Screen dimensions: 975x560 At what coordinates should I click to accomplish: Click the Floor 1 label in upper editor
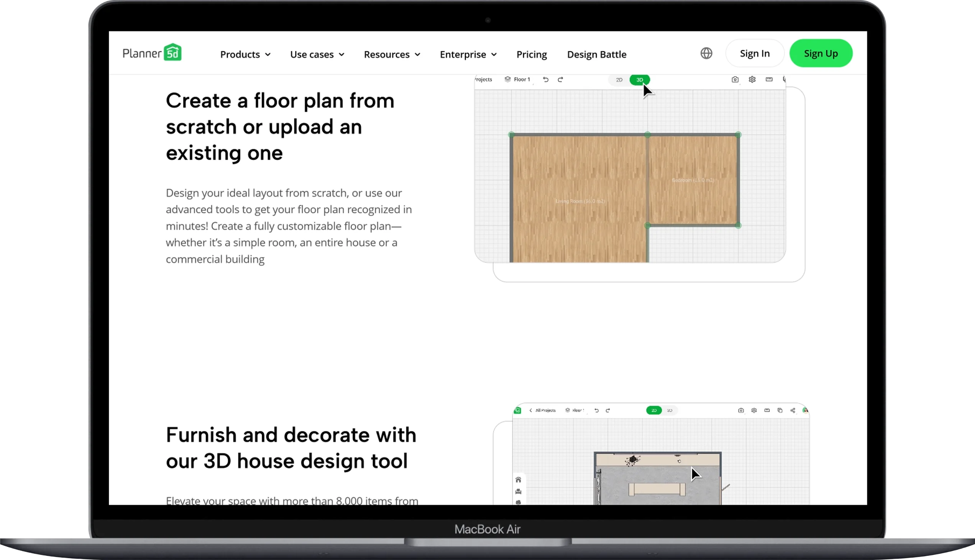coord(522,79)
